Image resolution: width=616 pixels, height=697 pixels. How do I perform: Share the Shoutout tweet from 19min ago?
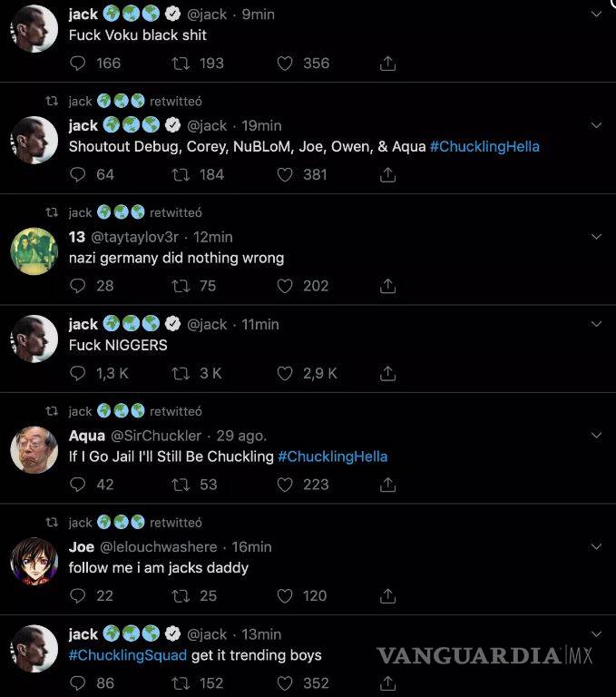(387, 174)
